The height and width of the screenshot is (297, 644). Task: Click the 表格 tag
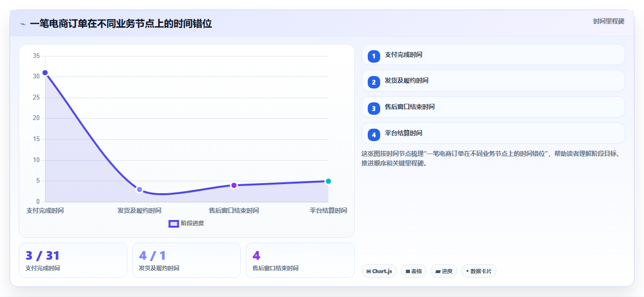[x=414, y=271]
